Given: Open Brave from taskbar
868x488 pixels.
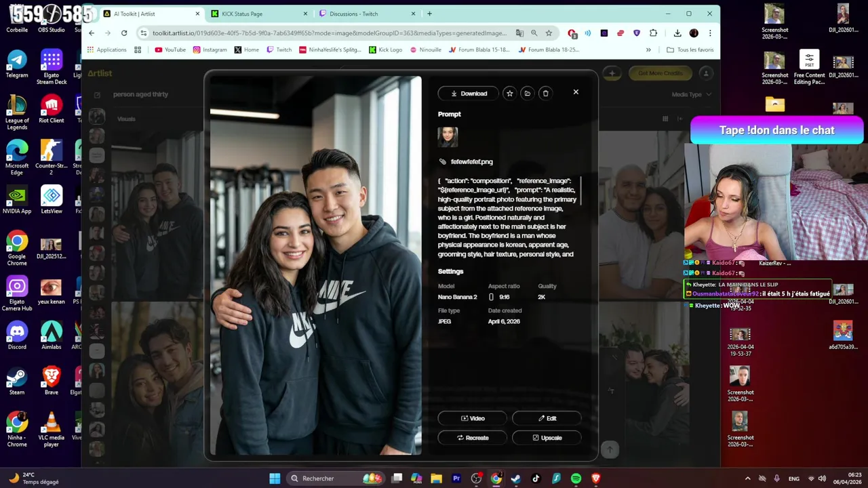Looking at the screenshot, I should click(596, 479).
